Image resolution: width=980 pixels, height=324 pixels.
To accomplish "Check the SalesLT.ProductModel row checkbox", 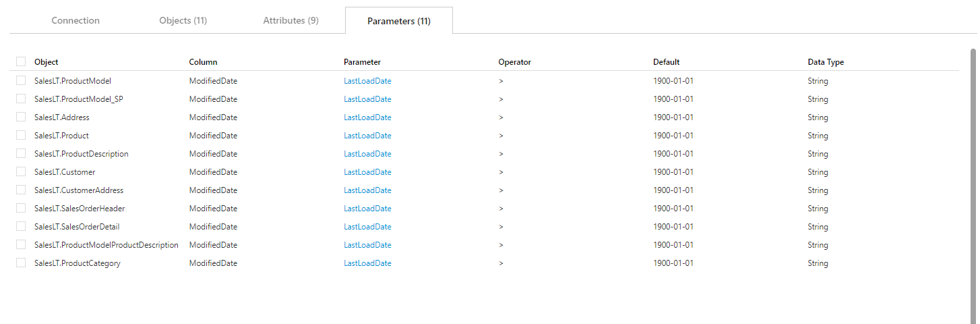I will (x=21, y=80).
